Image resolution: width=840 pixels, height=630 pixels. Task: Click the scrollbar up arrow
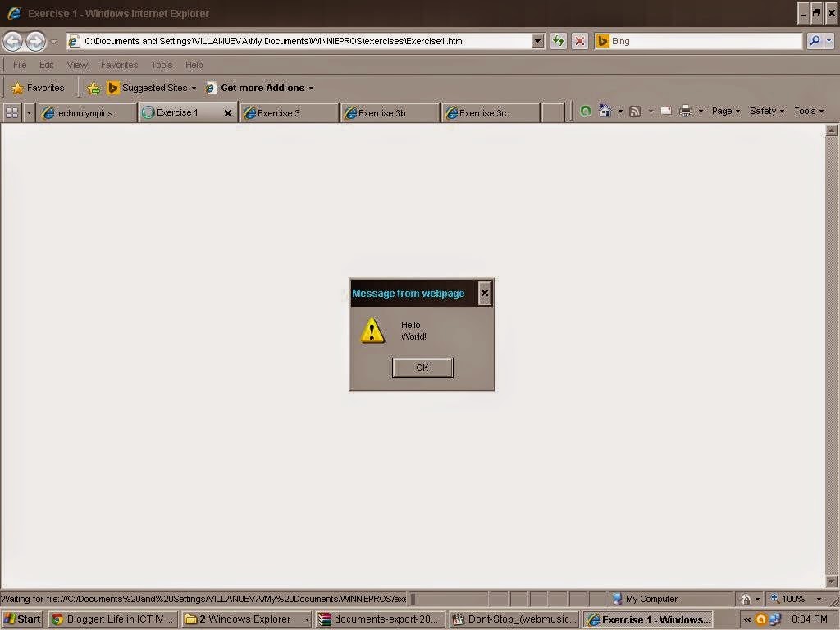[832, 130]
